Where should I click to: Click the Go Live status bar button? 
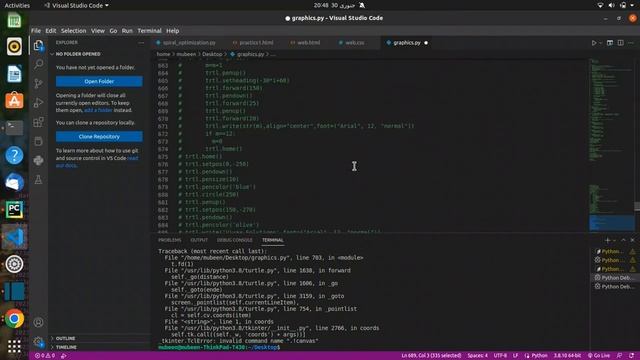(599, 356)
